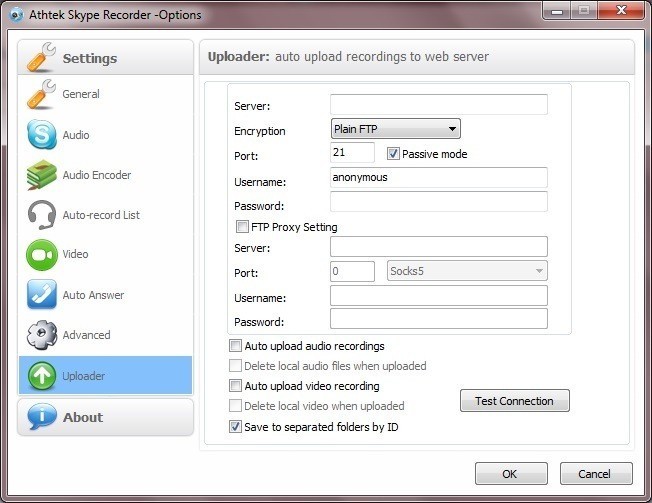Click the proxy Port field showing 0
The width and height of the screenshot is (652, 503).
point(352,271)
